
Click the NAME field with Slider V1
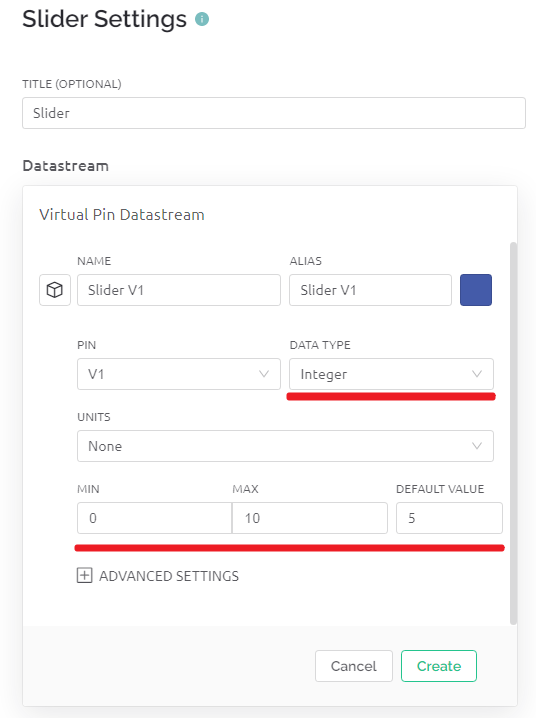click(179, 290)
